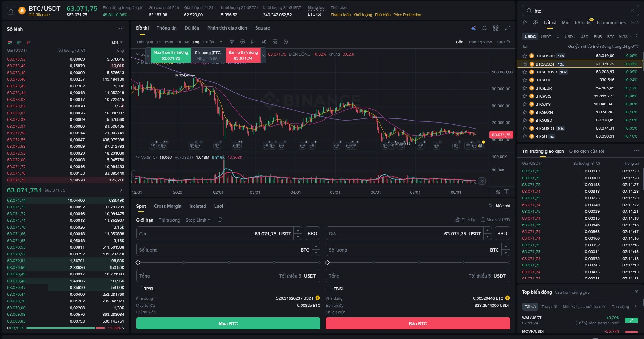This screenshot has width=644, height=339.
Task: Expand more time intervals dropdown arrow
Action: point(221,42)
